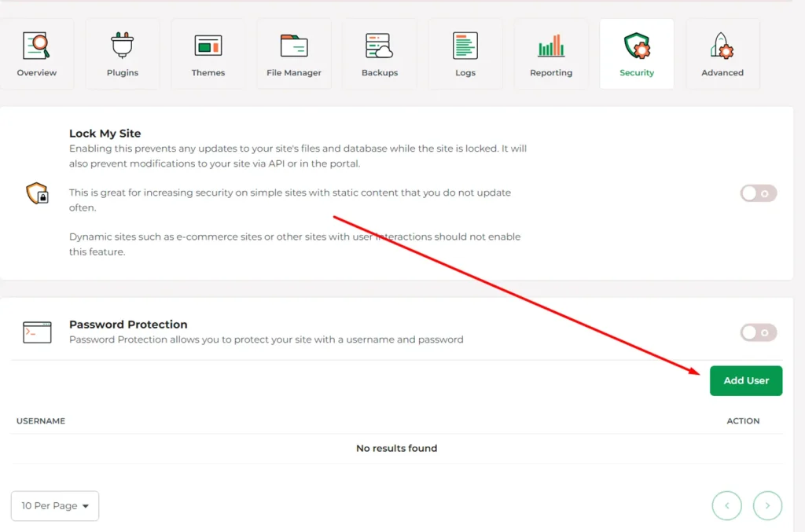This screenshot has width=805, height=532.
Task: Turn on the Password Protection toggle
Action: tap(759, 332)
